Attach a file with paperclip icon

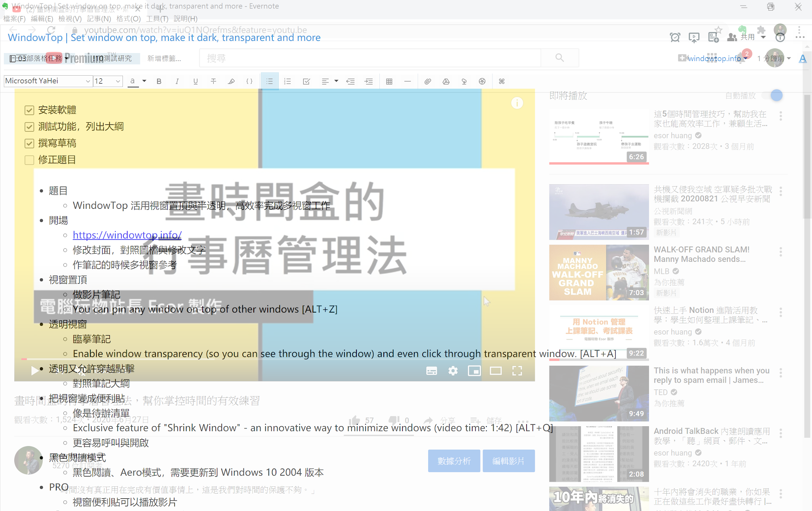[x=427, y=81]
